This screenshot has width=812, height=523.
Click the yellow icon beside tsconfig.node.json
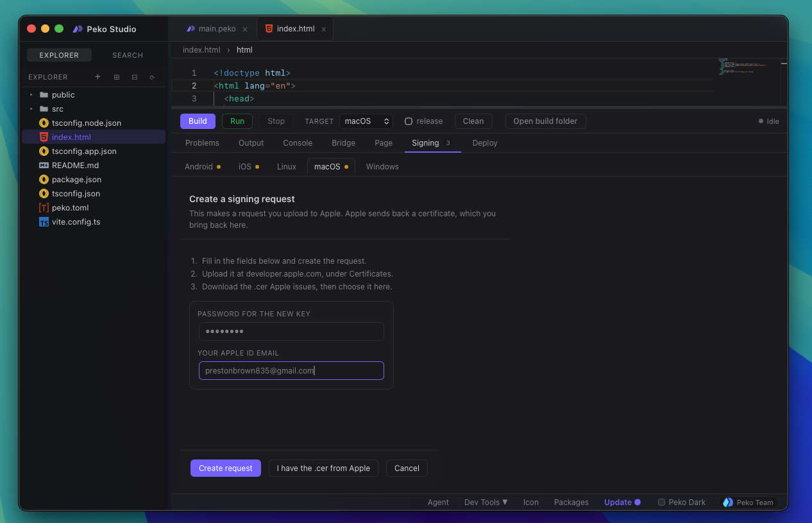coord(44,123)
